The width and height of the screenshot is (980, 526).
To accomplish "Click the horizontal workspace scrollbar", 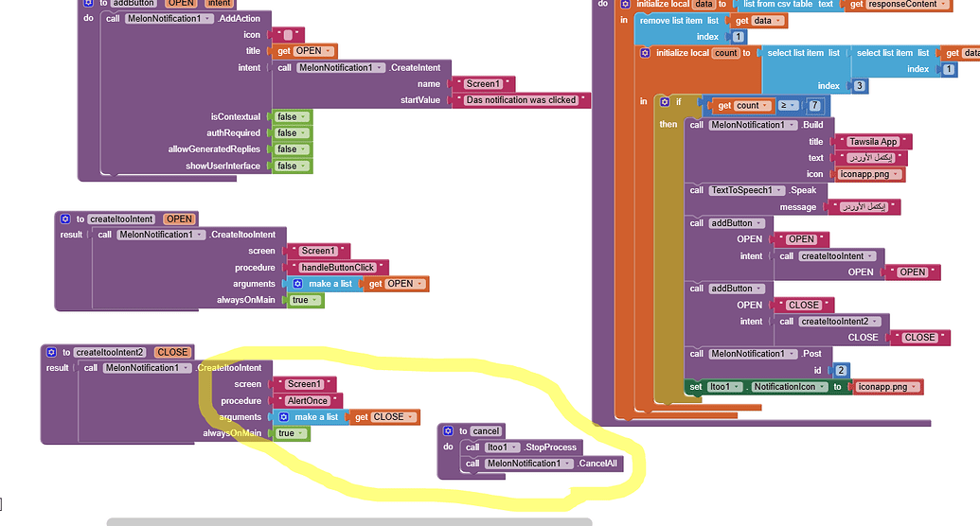I will point(348,521).
